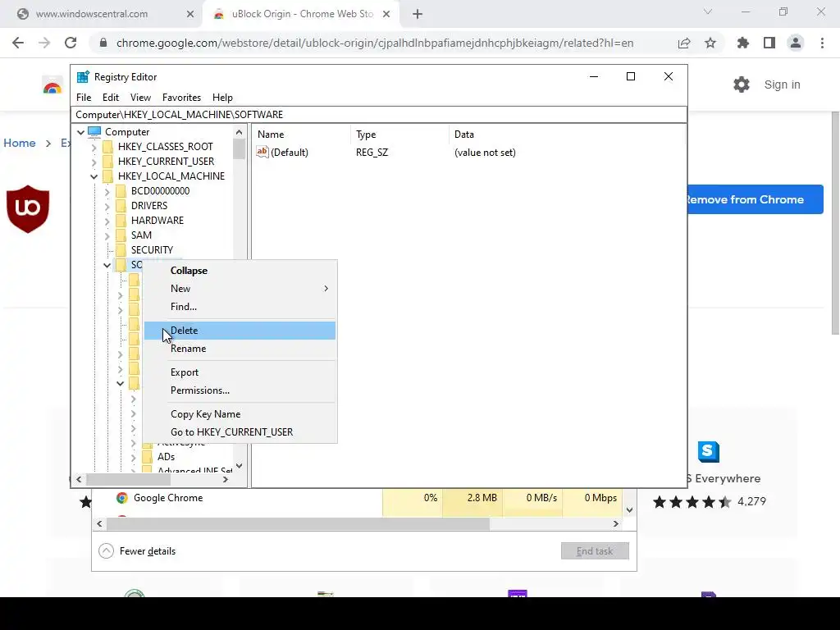840x630 pixels.
Task: Reload the page in Chrome
Action: 71,43
